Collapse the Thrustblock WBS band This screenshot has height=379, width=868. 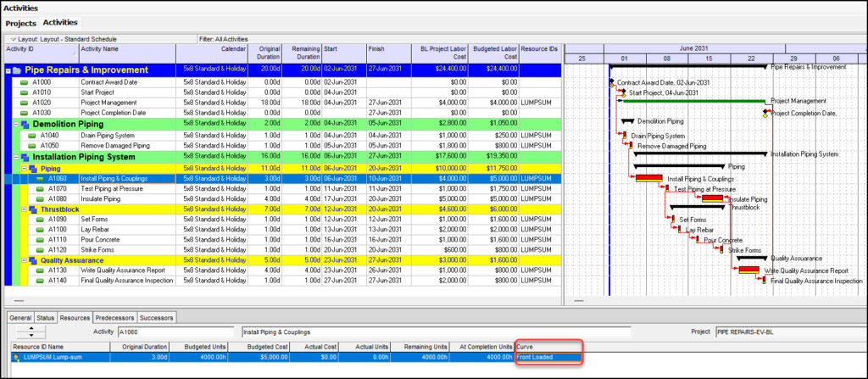[24, 209]
